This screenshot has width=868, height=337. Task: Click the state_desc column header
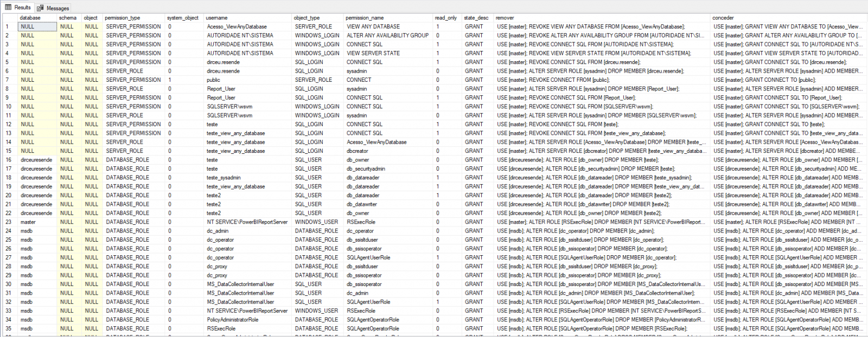[x=476, y=18]
